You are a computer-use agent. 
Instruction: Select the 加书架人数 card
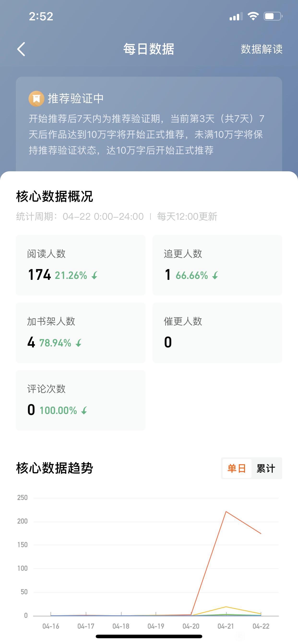coord(81,333)
